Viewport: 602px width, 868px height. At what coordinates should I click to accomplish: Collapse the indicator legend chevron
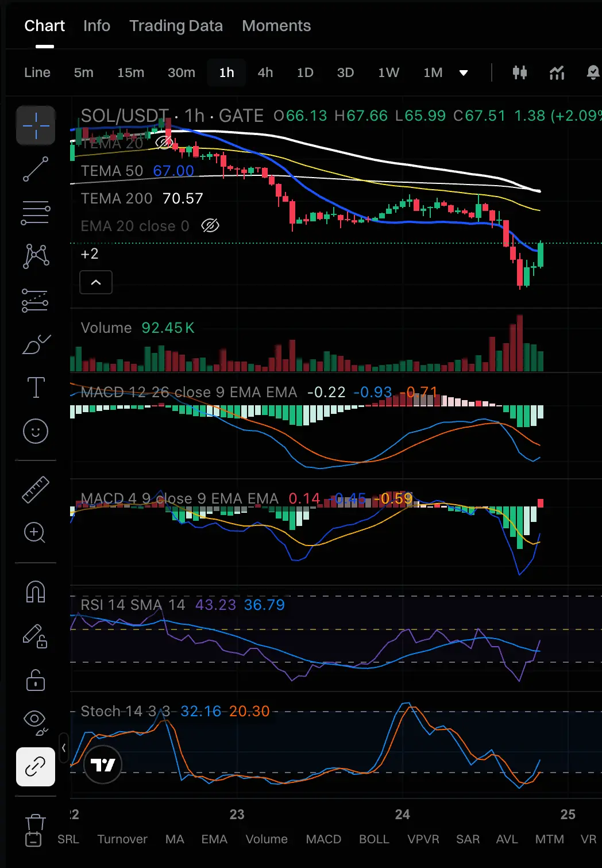[x=96, y=282]
